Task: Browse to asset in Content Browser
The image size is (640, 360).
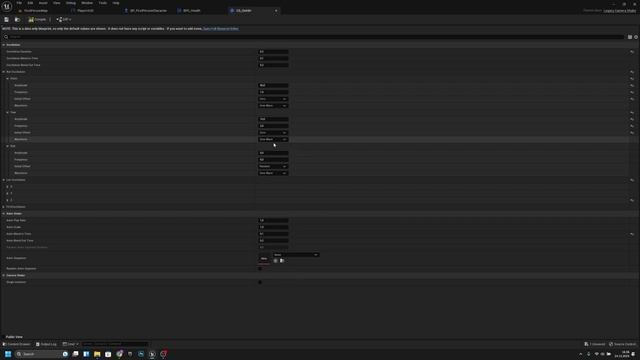Action: click(x=17, y=20)
